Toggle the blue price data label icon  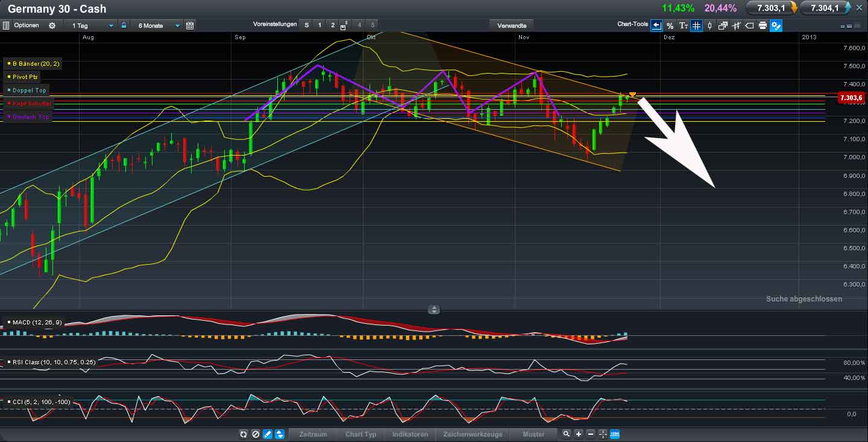point(615,434)
